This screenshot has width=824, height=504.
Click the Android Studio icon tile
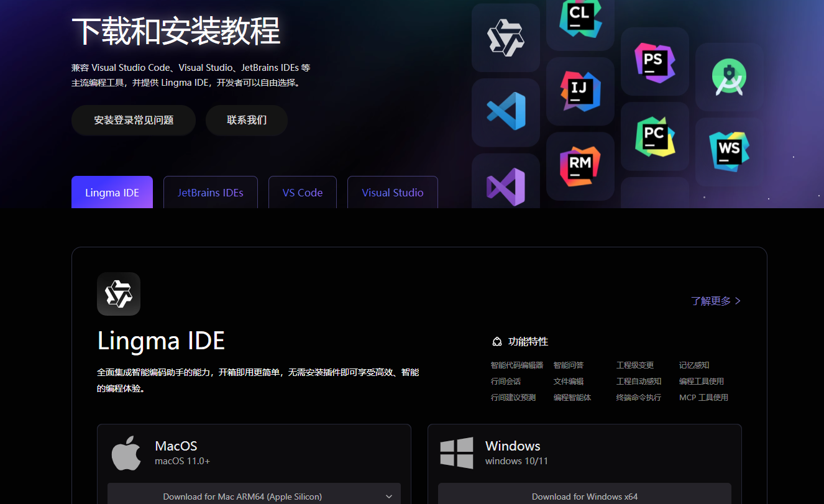click(729, 77)
